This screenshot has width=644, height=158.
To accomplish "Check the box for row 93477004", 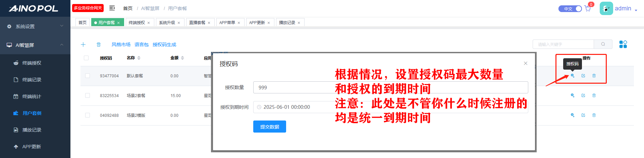I will (88, 76).
